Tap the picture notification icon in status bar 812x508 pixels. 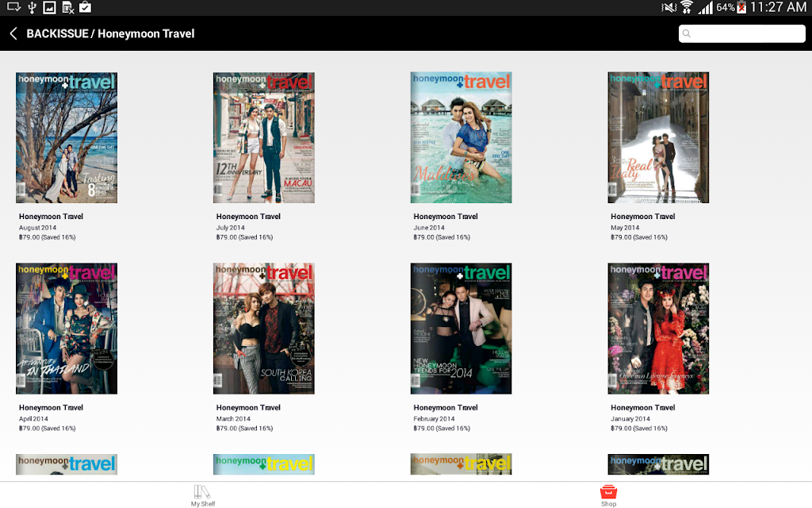point(49,7)
